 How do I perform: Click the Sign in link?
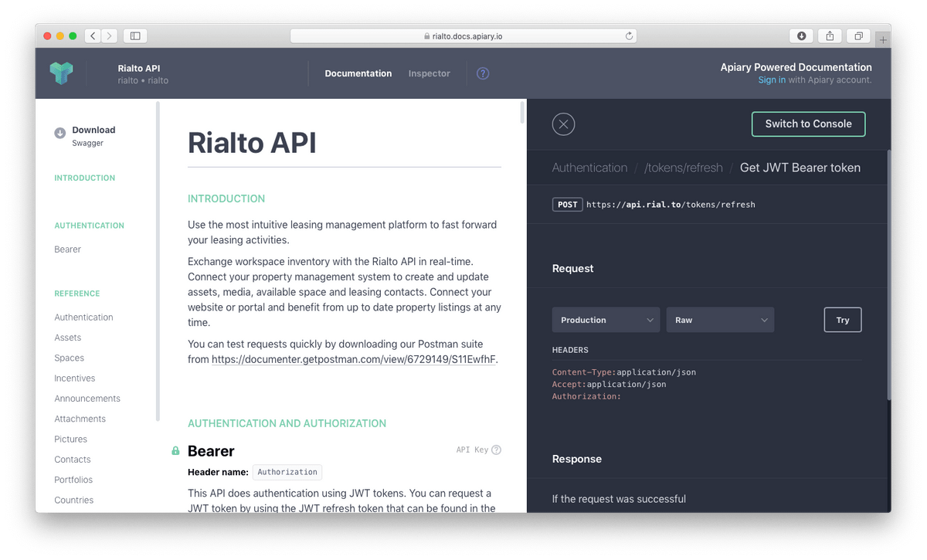772,80
